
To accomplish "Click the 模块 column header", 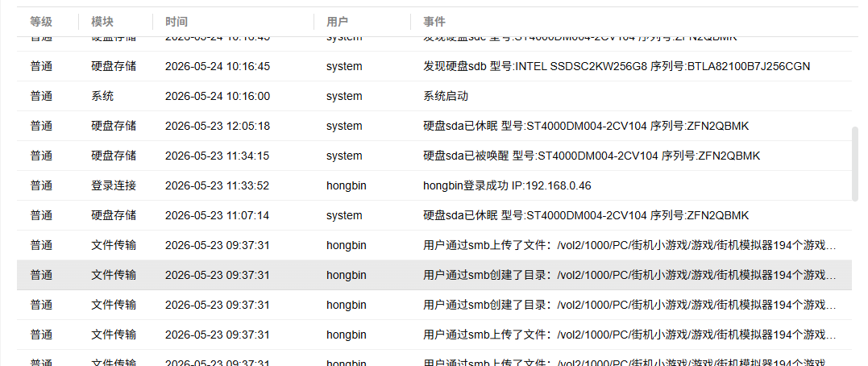I will [x=102, y=22].
